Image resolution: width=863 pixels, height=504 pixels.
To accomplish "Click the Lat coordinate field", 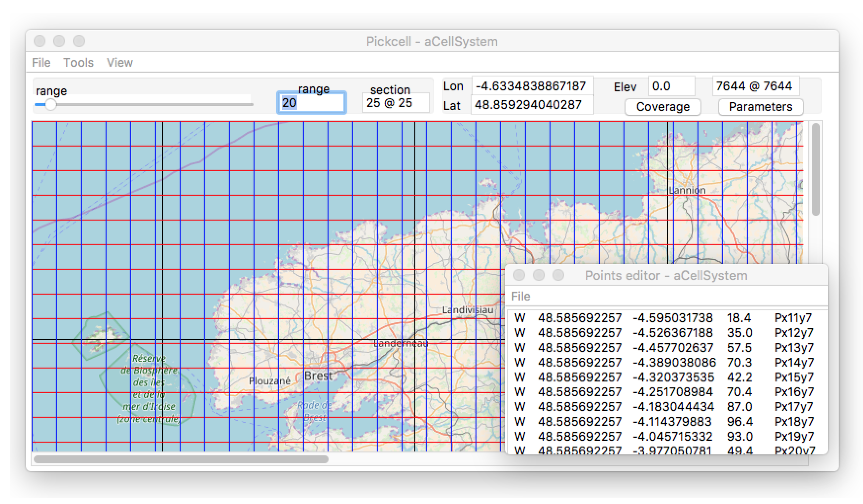I will 532,105.
